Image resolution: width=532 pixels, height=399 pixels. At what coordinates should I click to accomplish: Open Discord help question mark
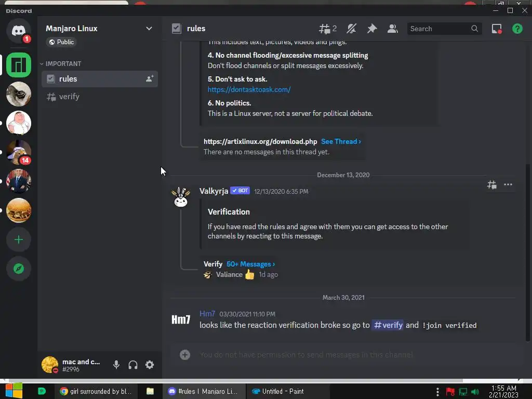(x=517, y=29)
